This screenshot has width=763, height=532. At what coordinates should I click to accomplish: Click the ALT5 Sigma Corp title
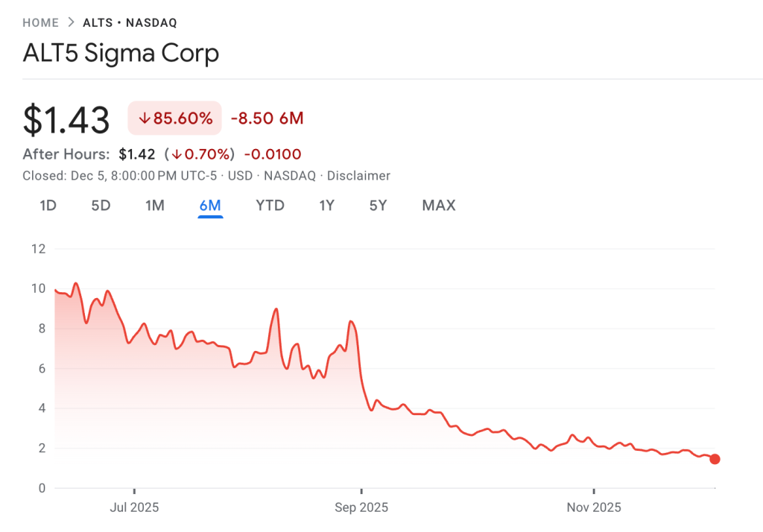[x=121, y=53]
